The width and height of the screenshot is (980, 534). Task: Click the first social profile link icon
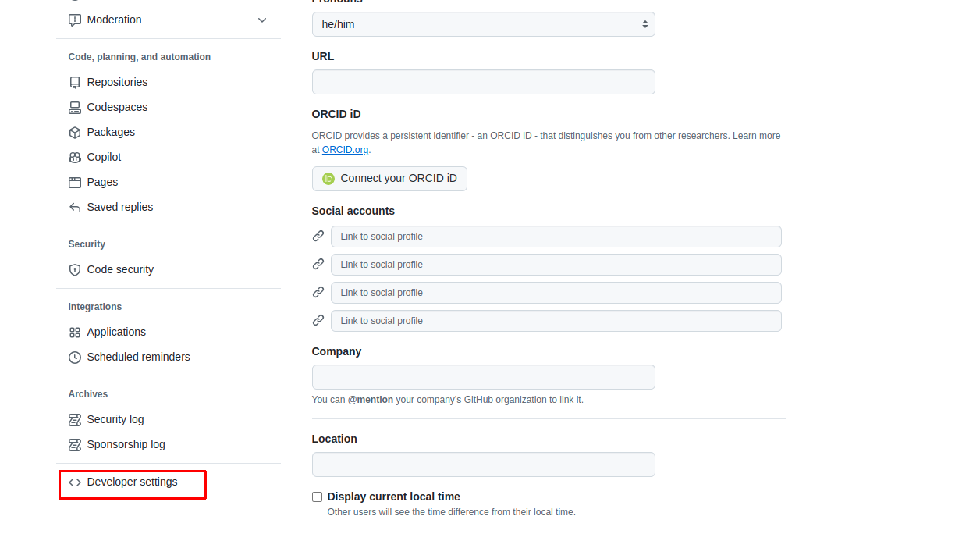click(318, 236)
